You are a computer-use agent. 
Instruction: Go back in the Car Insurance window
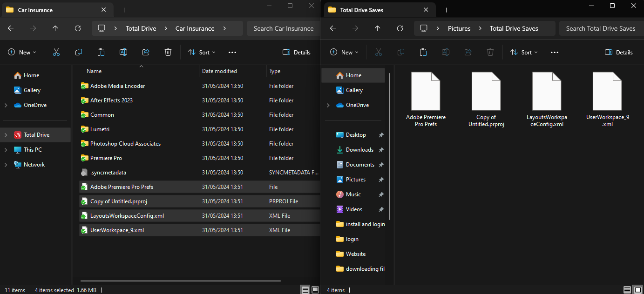click(11, 28)
